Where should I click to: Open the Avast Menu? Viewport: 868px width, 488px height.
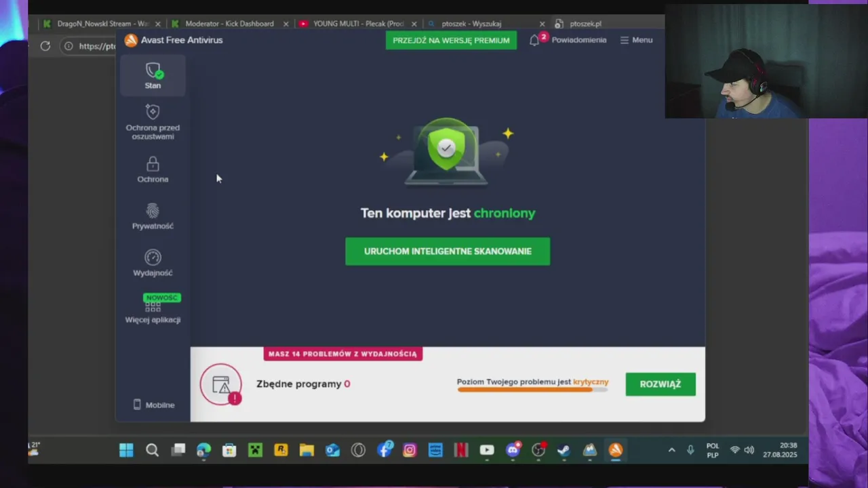pos(636,40)
